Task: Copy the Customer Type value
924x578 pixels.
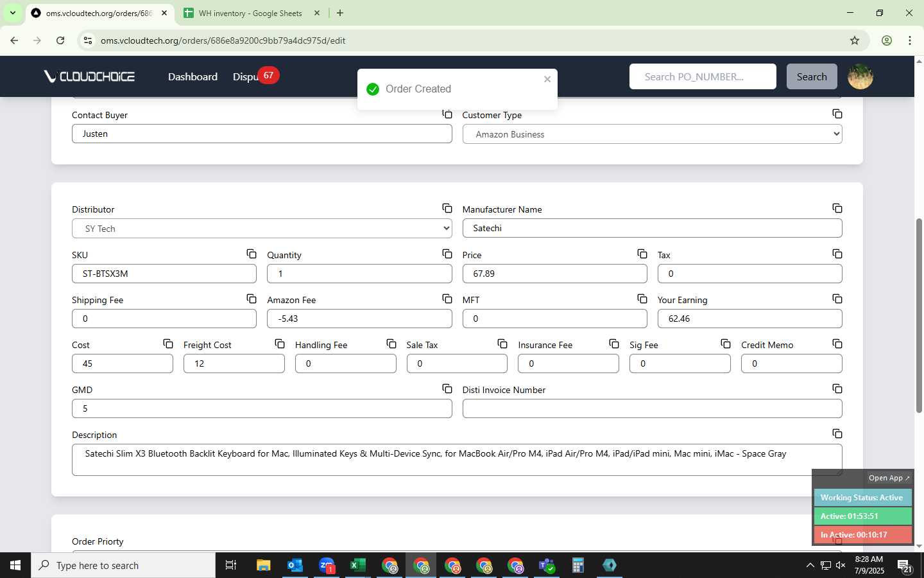Action: (837, 114)
